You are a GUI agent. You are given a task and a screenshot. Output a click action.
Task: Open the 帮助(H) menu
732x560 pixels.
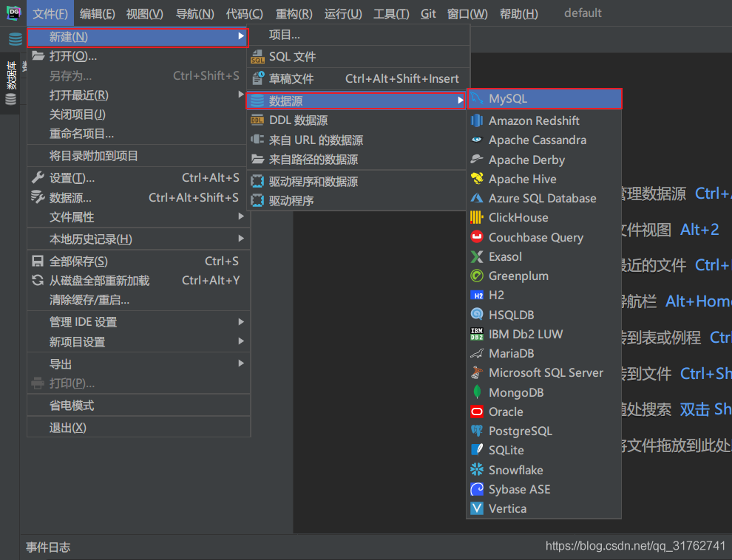click(x=518, y=13)
